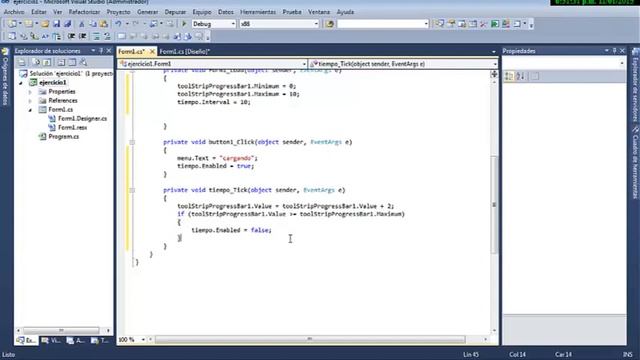Viewport: 640px width, 360px height.
Task: Click the Solution Explorer horizontal scrollbar
Action: point(61,330)
